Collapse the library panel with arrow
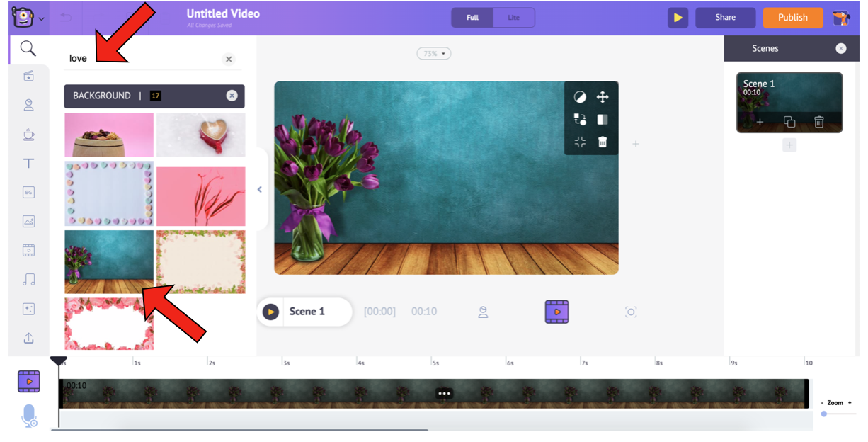The width and height of the screenshot is (868, 442). pos(259,189)
